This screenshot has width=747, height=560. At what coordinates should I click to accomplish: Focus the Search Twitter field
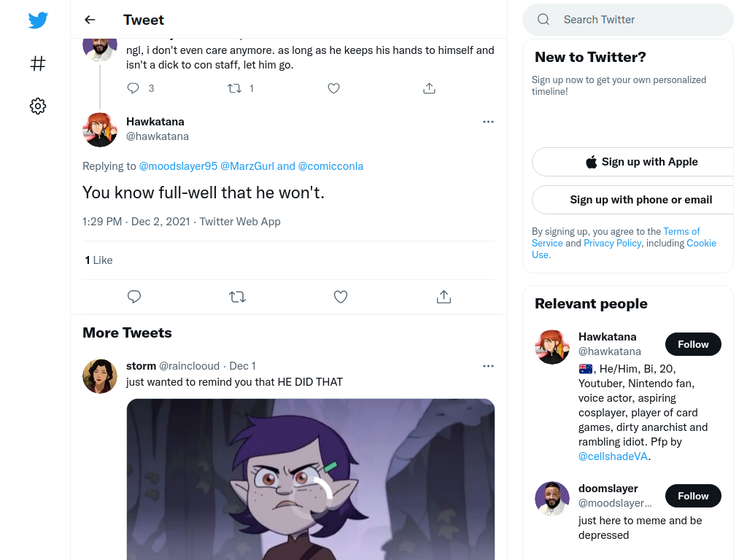coord(628,20)
